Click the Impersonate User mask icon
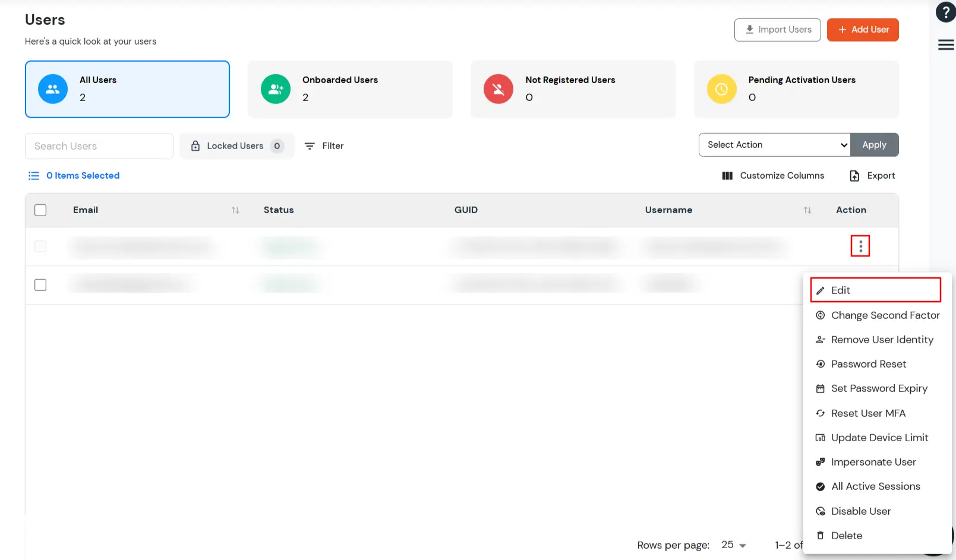This screenshot has width=956, height=560. (821, 462)
